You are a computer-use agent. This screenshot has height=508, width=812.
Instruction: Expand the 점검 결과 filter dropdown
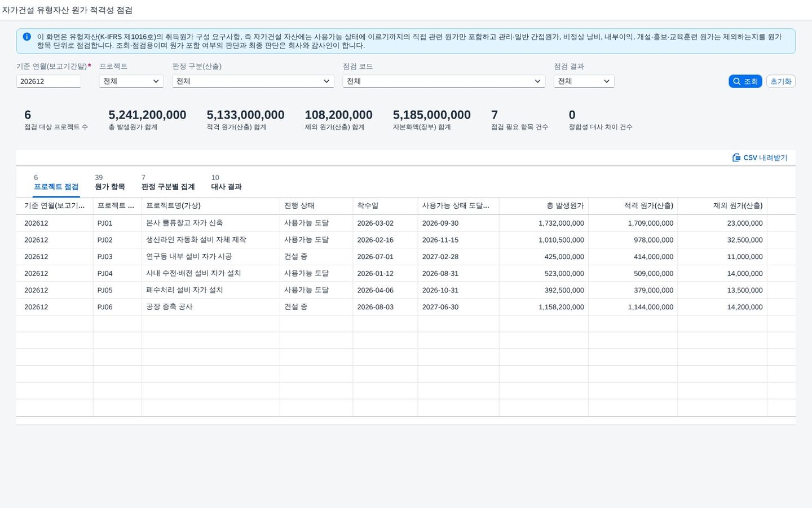pyautogui.click(x=584, y=81)
